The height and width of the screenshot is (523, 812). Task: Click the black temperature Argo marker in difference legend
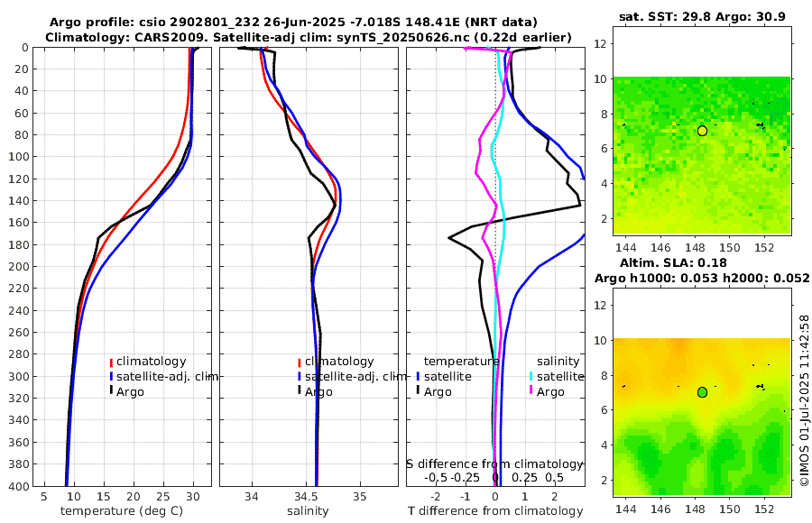tap(418, 391)
